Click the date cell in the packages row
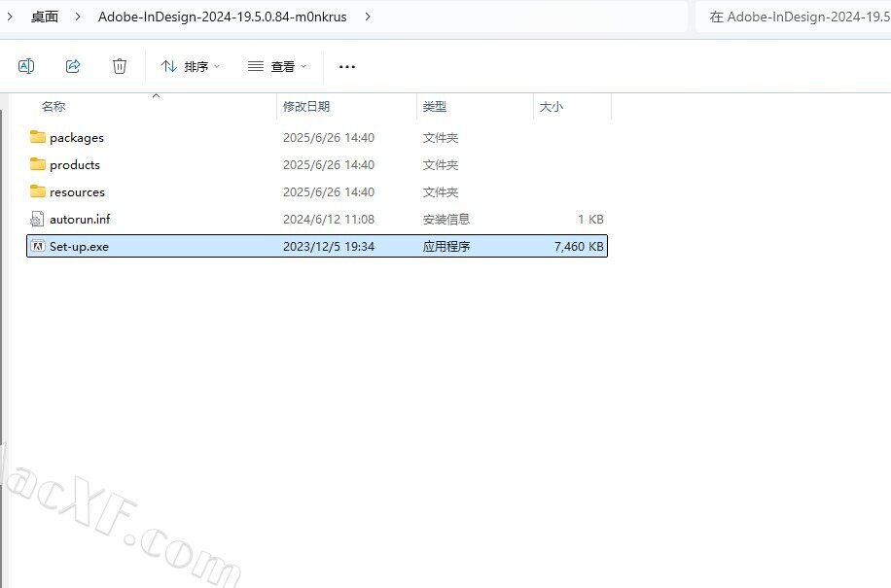This screenshot has width=891, height=588. tap(329, 137)
